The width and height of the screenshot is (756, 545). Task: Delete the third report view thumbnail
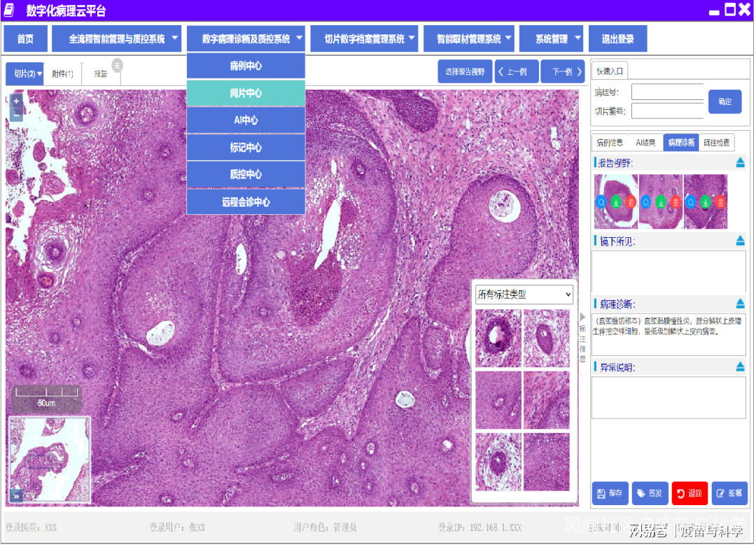(720, 202)
